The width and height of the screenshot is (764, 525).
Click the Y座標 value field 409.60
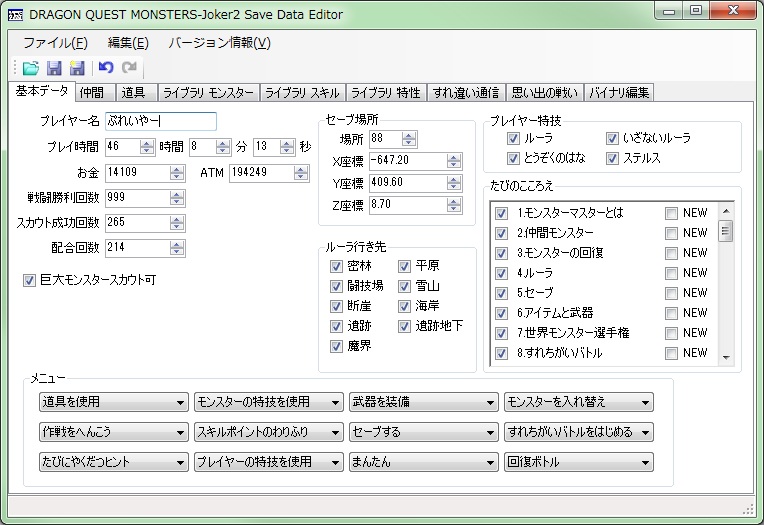408,183
